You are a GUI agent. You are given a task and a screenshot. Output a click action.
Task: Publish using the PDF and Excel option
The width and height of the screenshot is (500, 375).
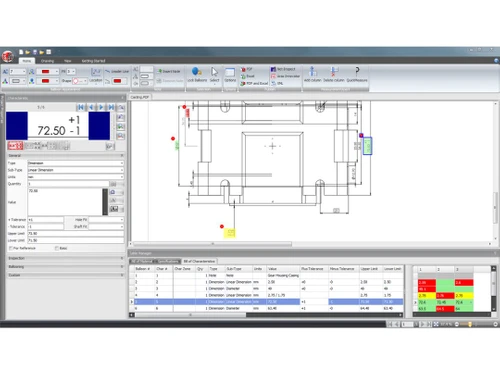254,83
